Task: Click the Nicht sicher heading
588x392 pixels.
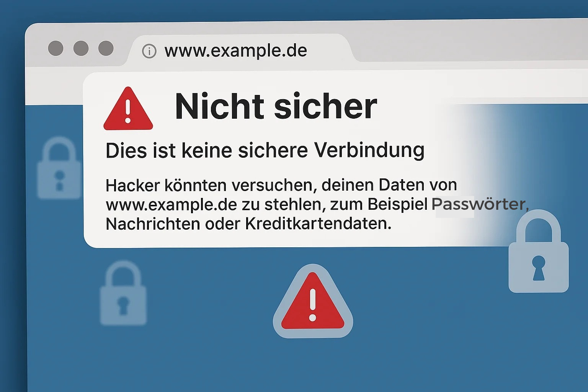Action: pyautogui.click(x=276, y=106)
